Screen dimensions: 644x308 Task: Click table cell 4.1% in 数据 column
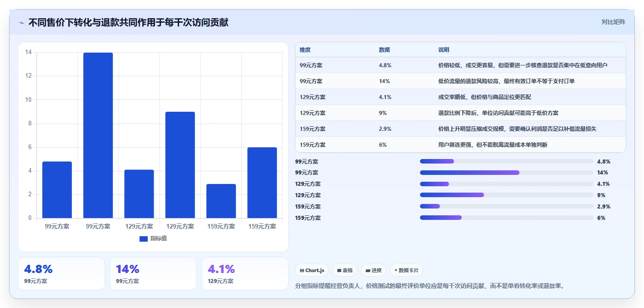tap(385, 97)
